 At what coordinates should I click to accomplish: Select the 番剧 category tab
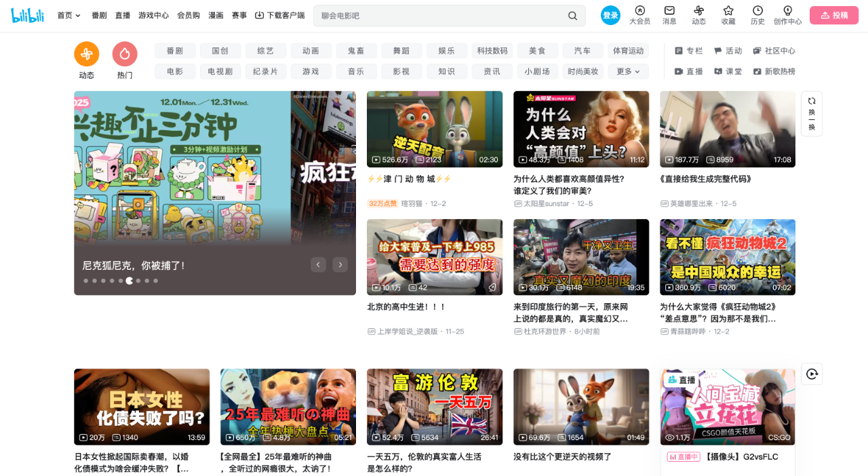tap(175, 50)
